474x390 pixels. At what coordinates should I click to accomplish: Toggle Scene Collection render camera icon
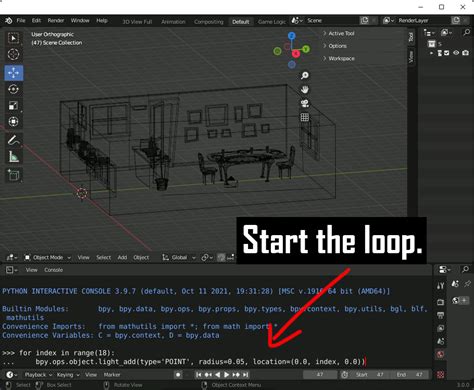coord(466,53)
